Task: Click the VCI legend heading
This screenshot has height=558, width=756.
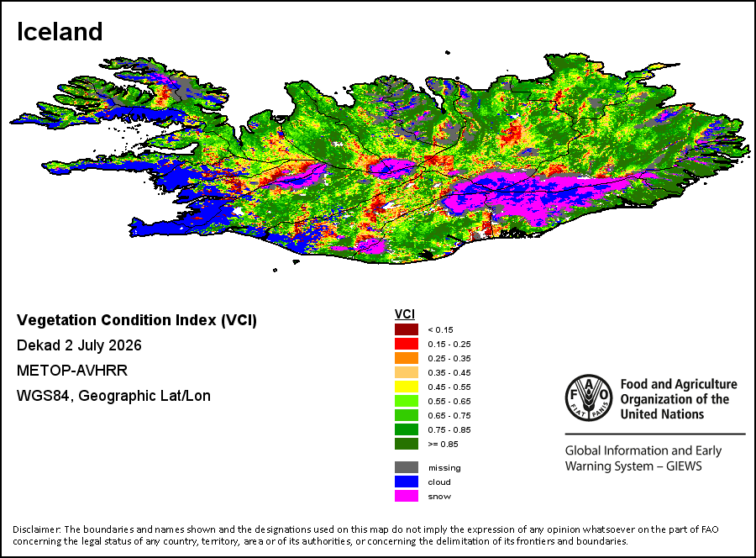Action: click(405, 314)
